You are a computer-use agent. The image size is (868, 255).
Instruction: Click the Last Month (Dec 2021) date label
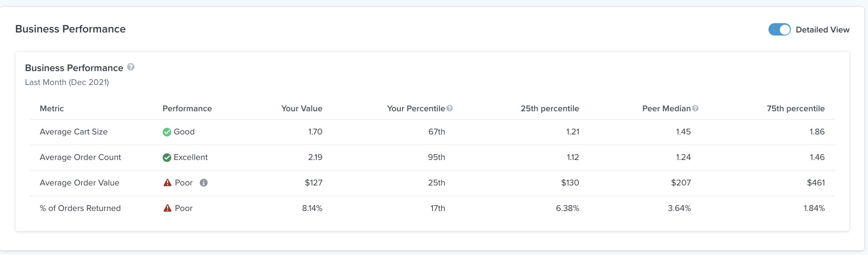[x=66, y=82]
